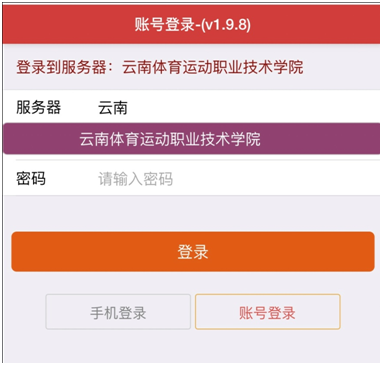Click the password placeholder text 请输入密码
382x365 pixels.
tap(135, 179)
